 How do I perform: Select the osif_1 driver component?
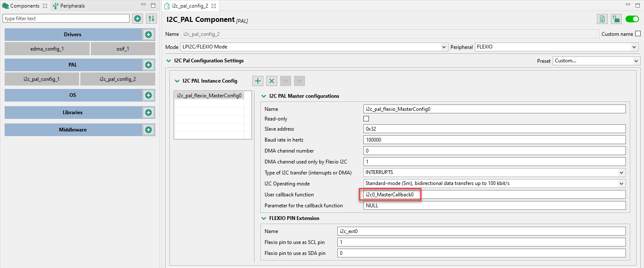[123, 49]
